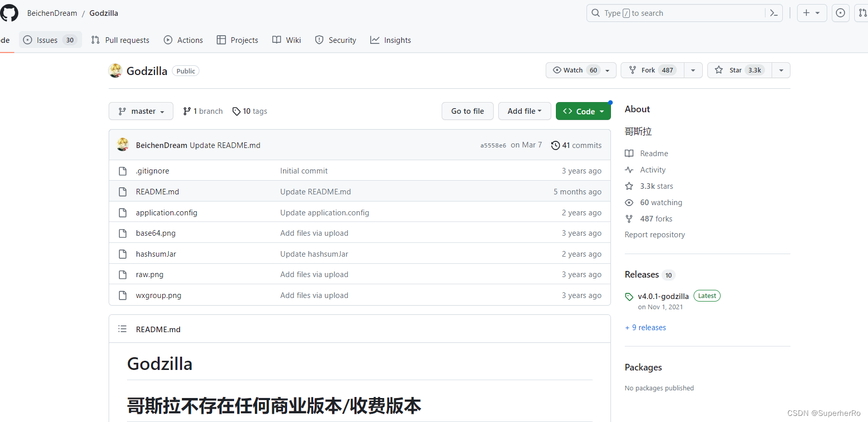
Task: View the 41 commits history
Action: pyautogui.click(x=576, y=145)
